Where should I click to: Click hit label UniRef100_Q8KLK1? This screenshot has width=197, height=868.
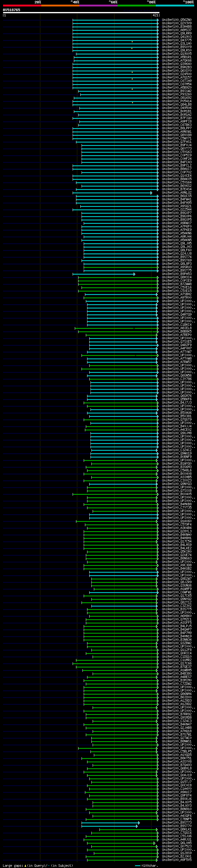click(177, 829)
